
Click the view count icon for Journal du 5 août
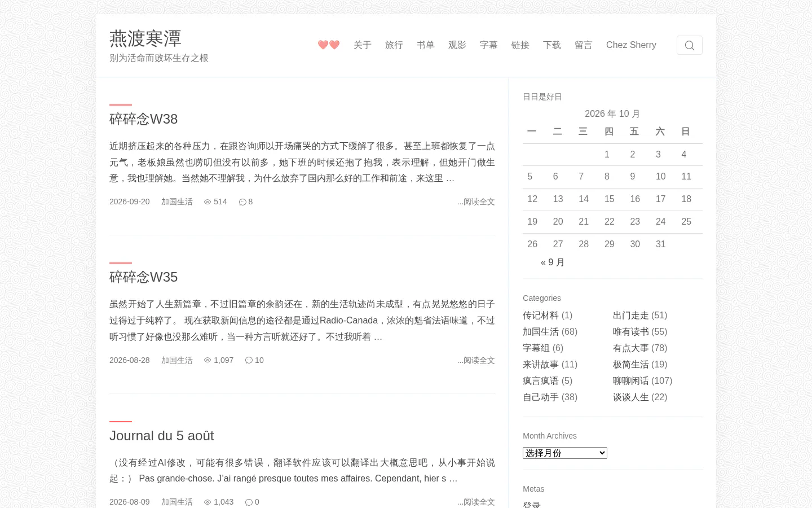[208, 502]
